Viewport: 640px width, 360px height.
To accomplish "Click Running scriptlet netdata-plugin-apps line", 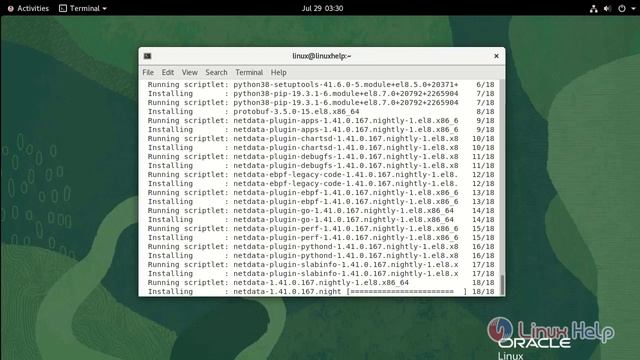I will click(321, 120).
